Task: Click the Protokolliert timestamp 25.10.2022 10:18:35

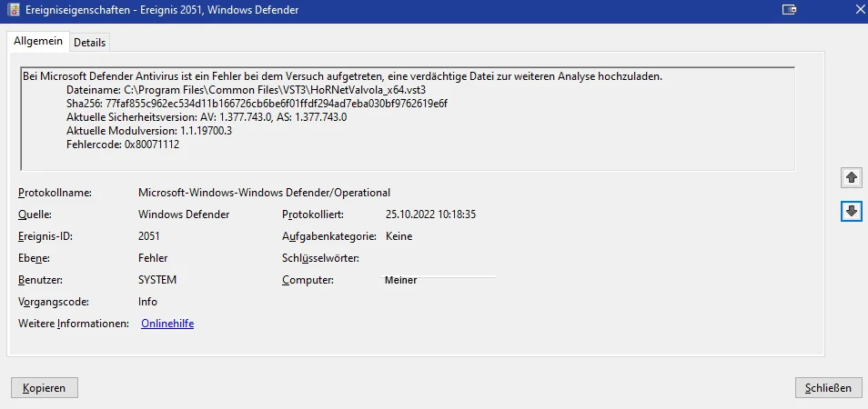Action: [x=430, y=214]
